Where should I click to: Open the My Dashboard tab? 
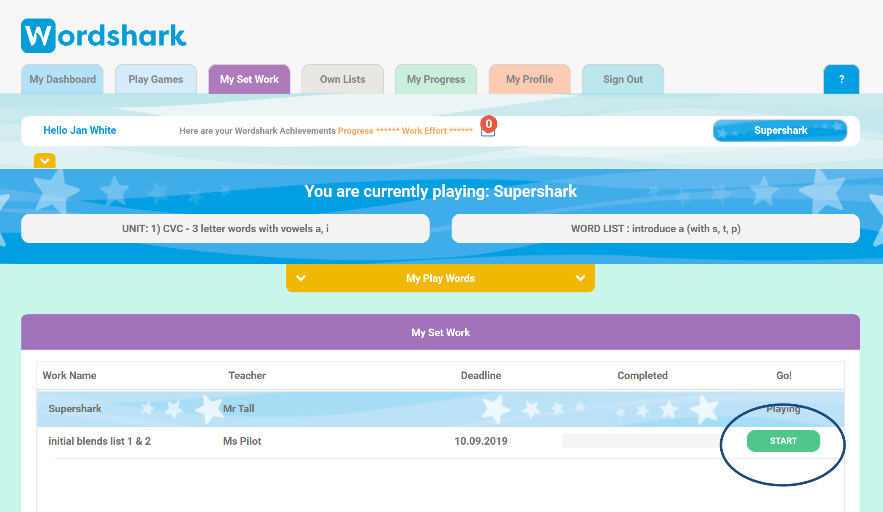tap(63, 79)
